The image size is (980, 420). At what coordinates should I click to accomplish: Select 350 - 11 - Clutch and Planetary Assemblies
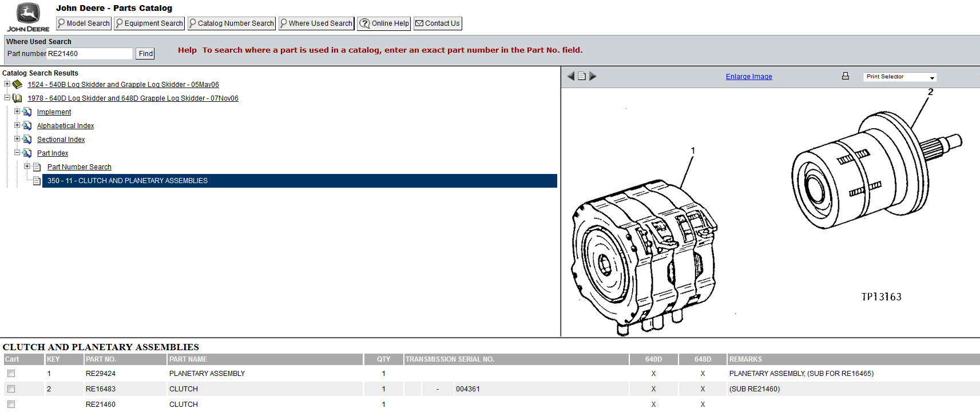[128, 181]
